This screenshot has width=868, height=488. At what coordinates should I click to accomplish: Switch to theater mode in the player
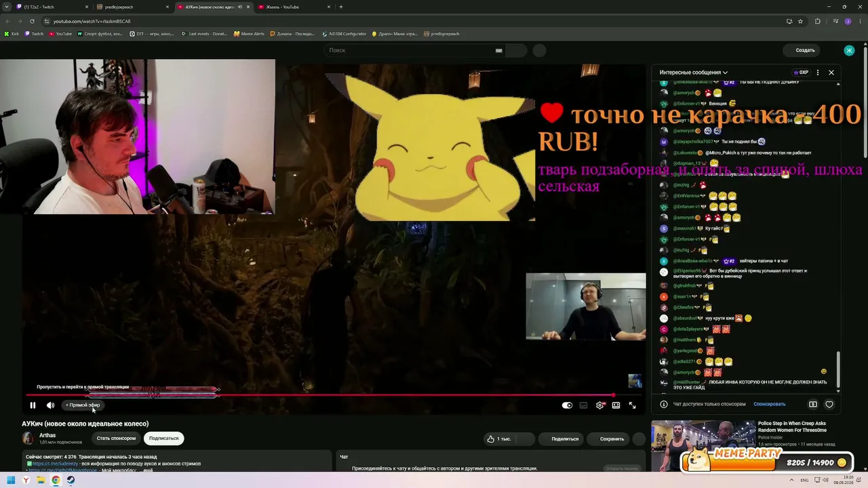click(616, 405)
